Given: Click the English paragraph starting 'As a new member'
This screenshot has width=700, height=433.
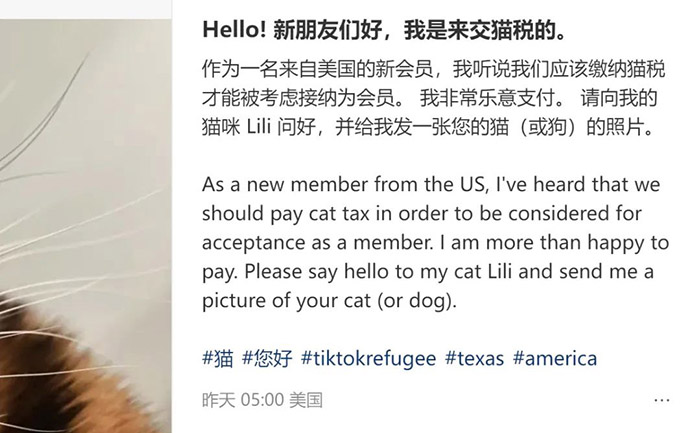Looking at the screenshot, I should click(435, 242).
